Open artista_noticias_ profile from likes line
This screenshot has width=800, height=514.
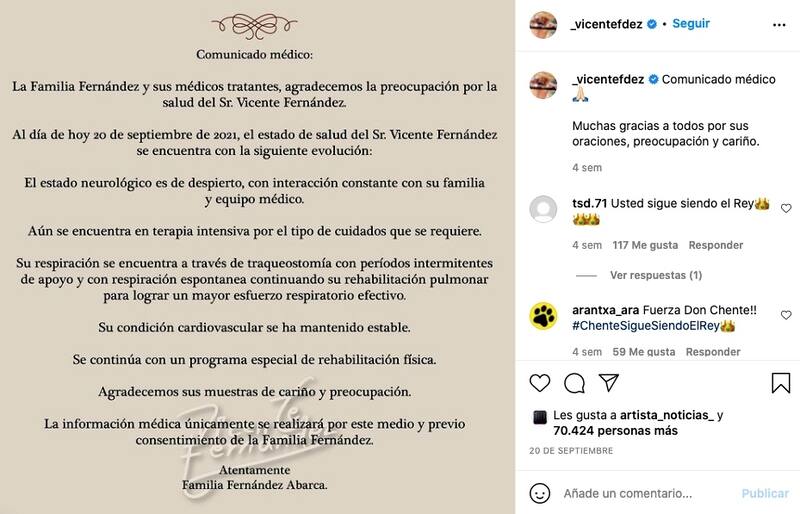click(665, 415)
